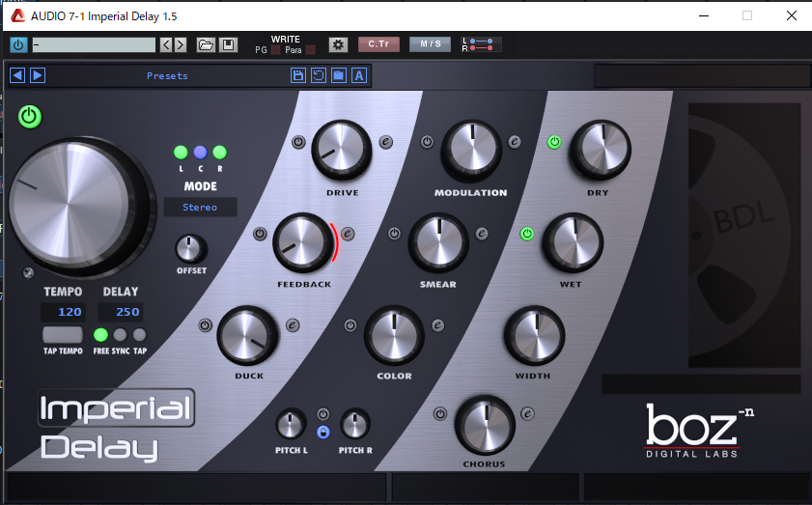Open the Stereo mode dropdown
This screenshot has height=505, width=812.
tap(201, 208)
